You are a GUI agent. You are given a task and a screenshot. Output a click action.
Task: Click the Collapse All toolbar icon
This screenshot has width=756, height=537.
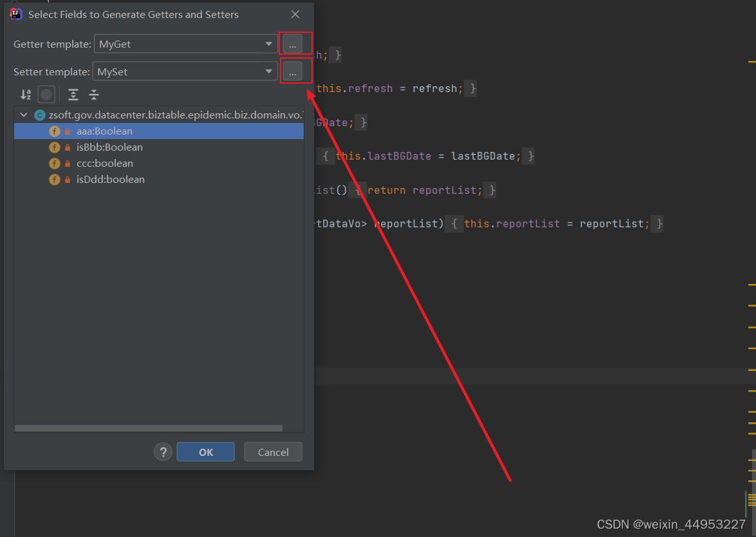coord(94,95)
